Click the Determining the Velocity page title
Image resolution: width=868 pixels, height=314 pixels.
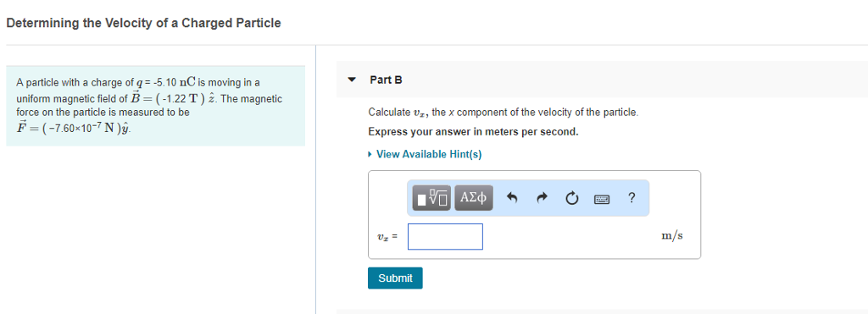point(143,23)
